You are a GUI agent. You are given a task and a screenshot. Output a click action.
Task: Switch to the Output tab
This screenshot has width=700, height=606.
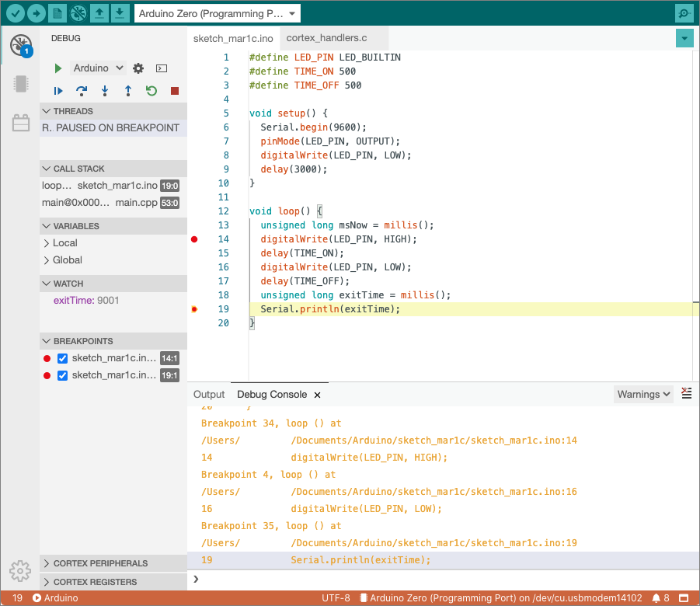208,394
